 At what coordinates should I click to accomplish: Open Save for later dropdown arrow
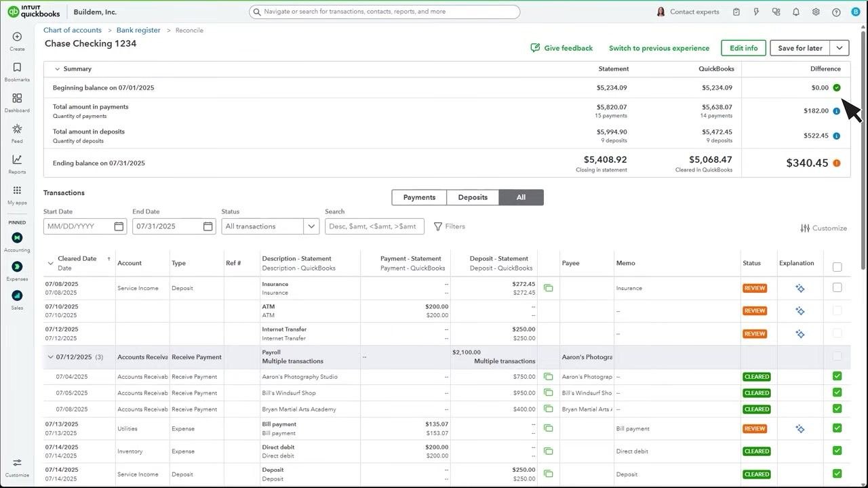click(840, 48)
